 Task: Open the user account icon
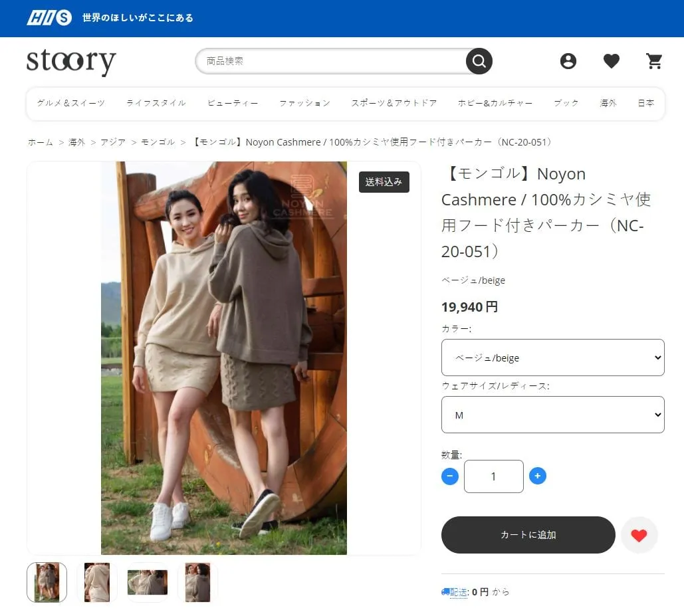point(568,61)
